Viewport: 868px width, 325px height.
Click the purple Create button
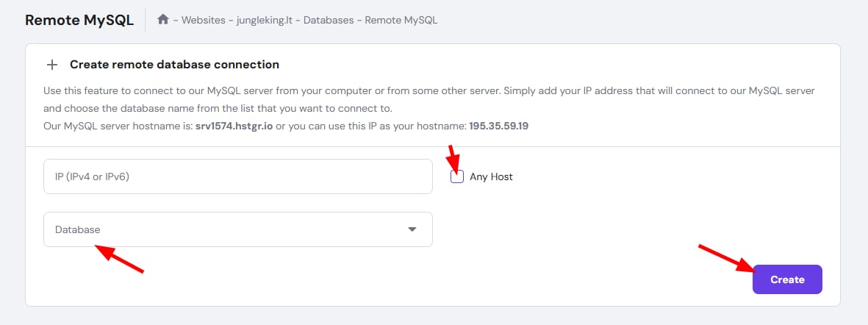coord(787,279)
